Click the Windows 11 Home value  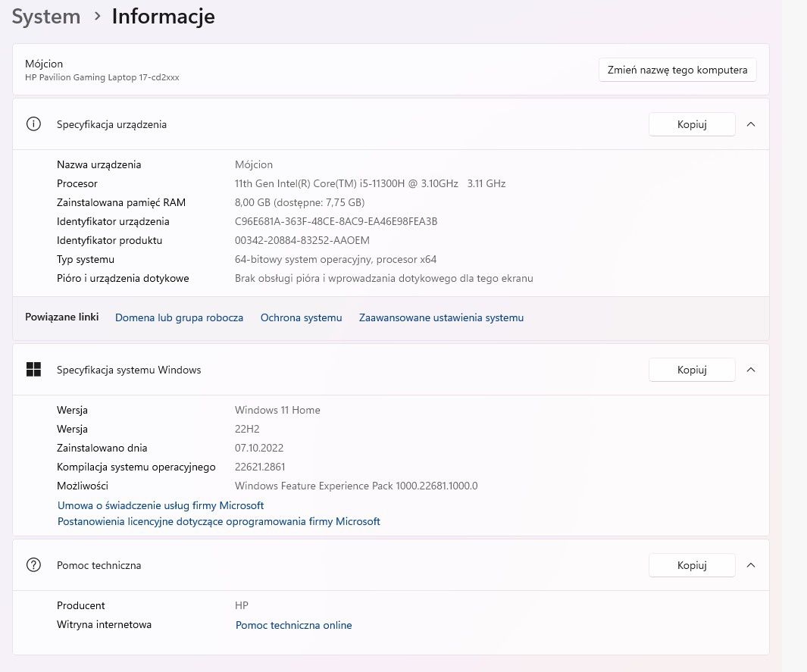(277, 410)
